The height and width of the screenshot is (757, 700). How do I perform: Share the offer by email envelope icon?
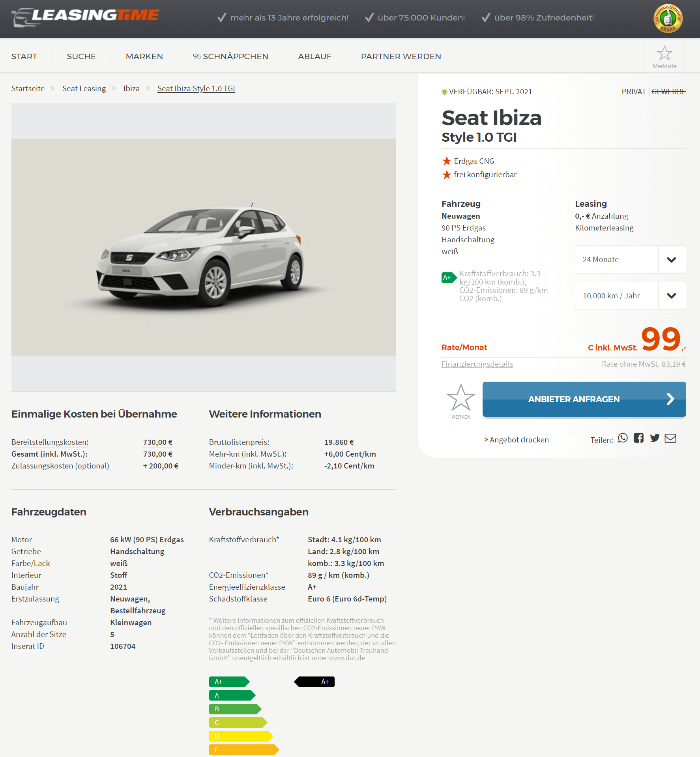pos(670,438)
